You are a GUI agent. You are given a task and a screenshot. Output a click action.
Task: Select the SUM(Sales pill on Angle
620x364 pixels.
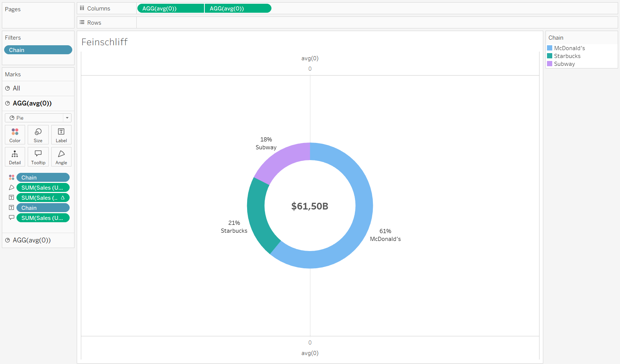43,187
